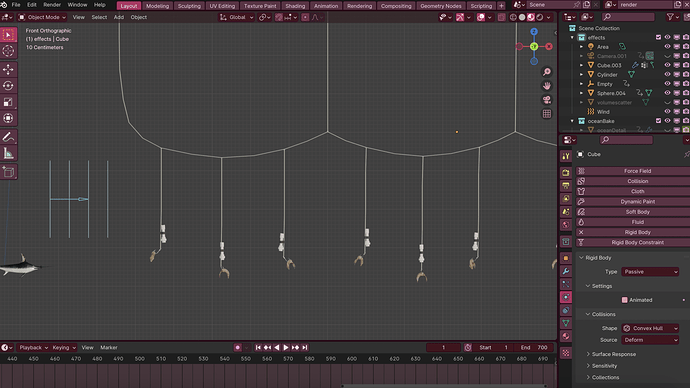Image resolution: width=690 pixels, height=388 pixels.
Task: Switch to the Modeling workspace tab
Action: coord(157,6)
